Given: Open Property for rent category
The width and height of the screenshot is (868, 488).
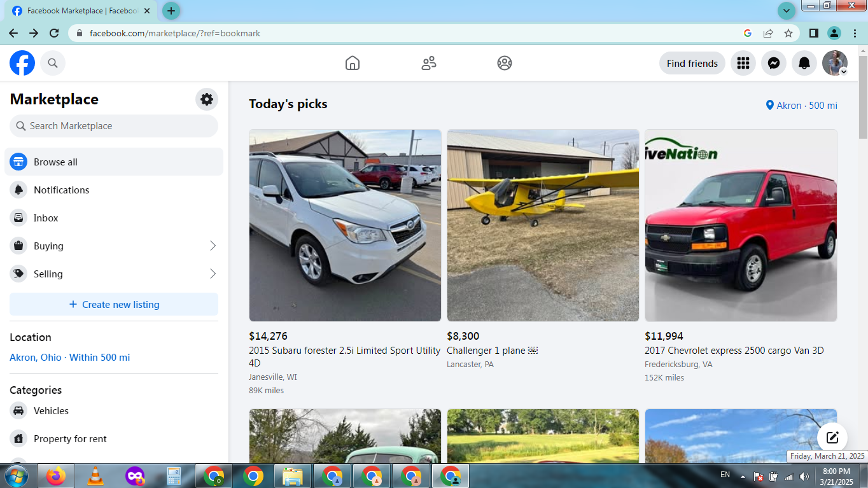Looking at the screenshot, I should (114, 438).
